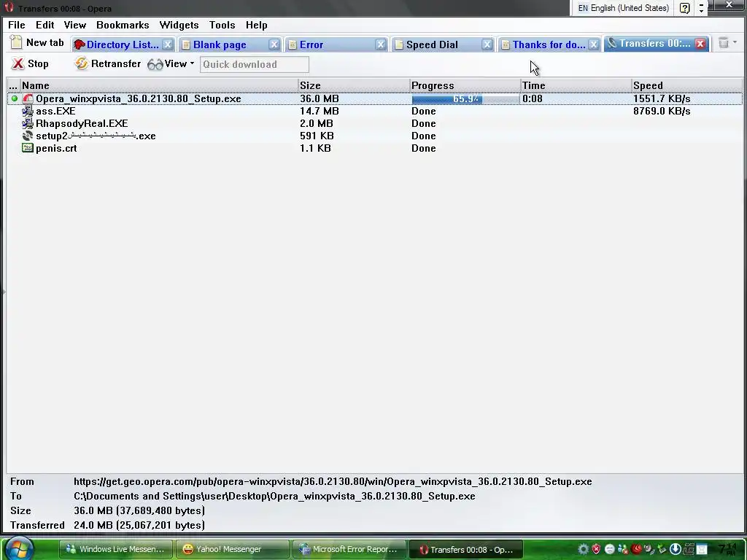This screenshot has width=747, height=560.
Task: Open the Windows Start orb
Action: pos(19,548)
